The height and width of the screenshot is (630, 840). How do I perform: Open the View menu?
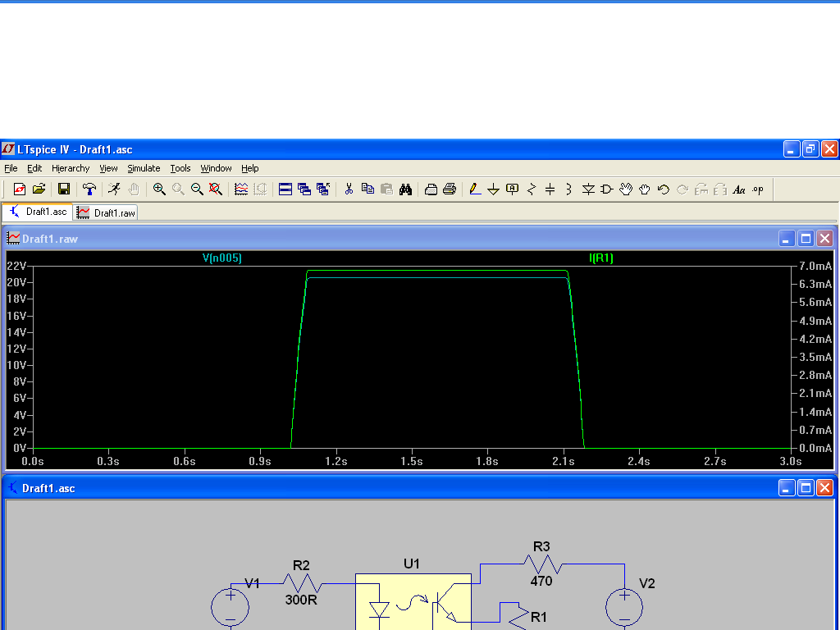click(x=108, y=168)
